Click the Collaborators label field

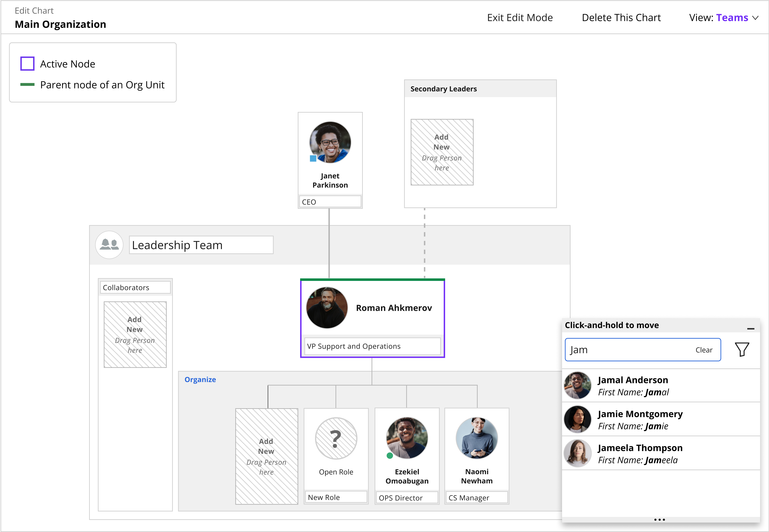135,287
